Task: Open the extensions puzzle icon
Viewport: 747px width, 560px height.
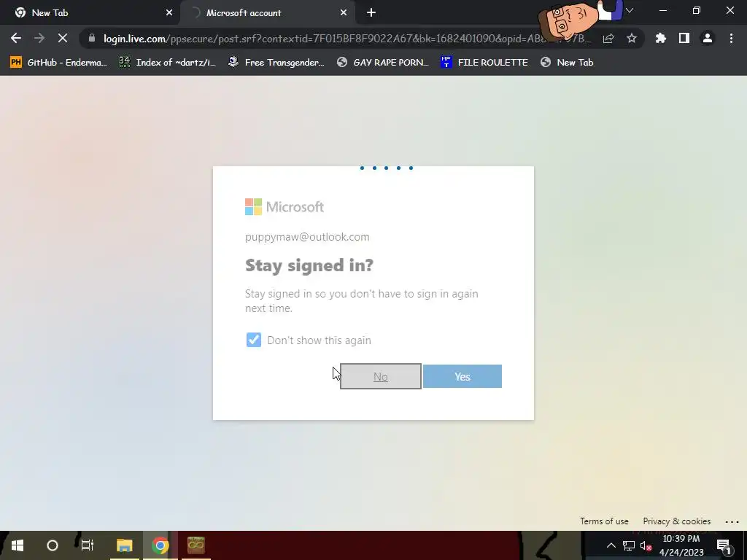Action: click(x=661, y=38)
